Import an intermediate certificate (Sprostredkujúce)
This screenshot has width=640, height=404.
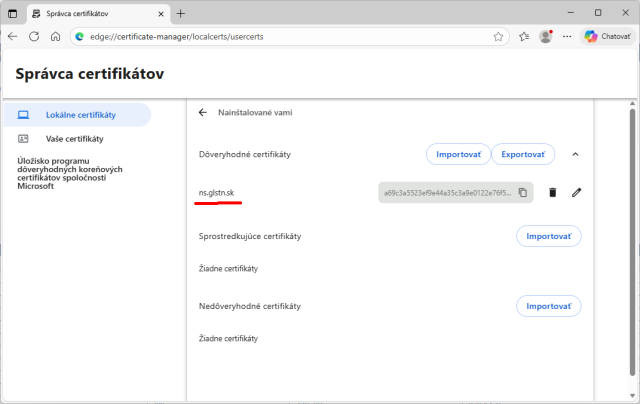548,236
